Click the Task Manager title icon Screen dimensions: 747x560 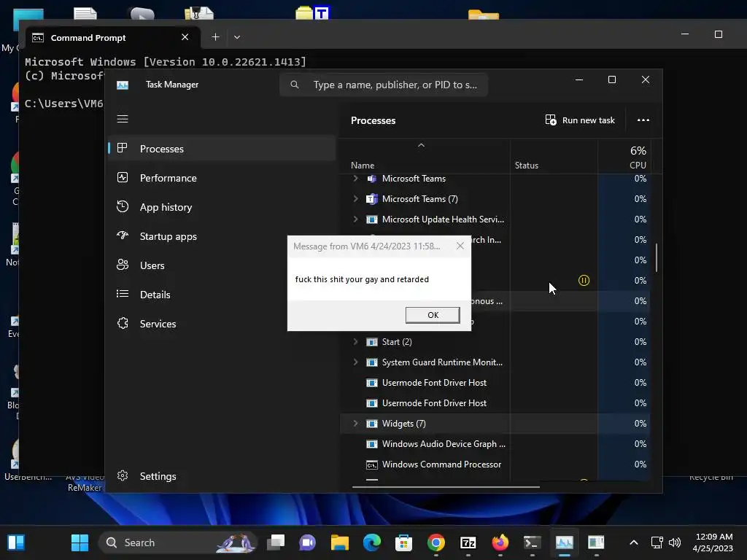coord(123,85)
